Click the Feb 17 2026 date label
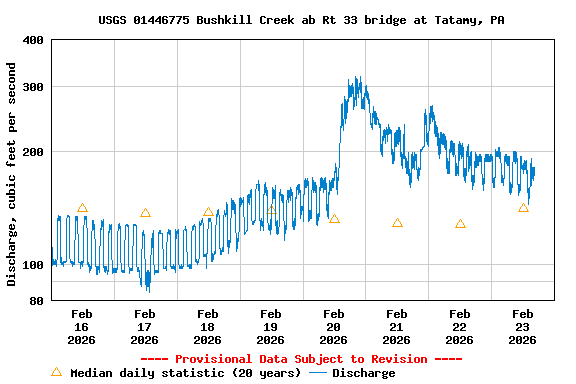The width and height of the screenshot is (576, 384). pyautogui.click(x=144, y=327)
